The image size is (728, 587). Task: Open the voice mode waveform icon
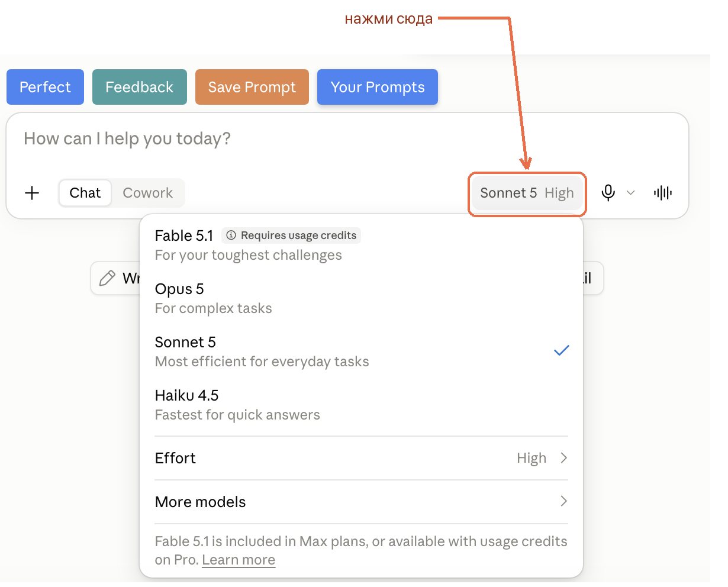click(x=663, y=193)
